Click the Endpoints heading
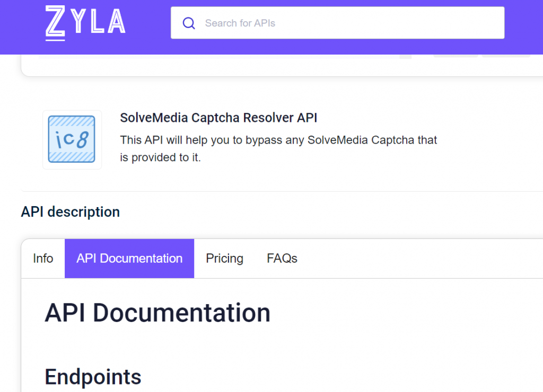Image resolution: width=543 pixels, height=392 pixels. tap(93, 377)
